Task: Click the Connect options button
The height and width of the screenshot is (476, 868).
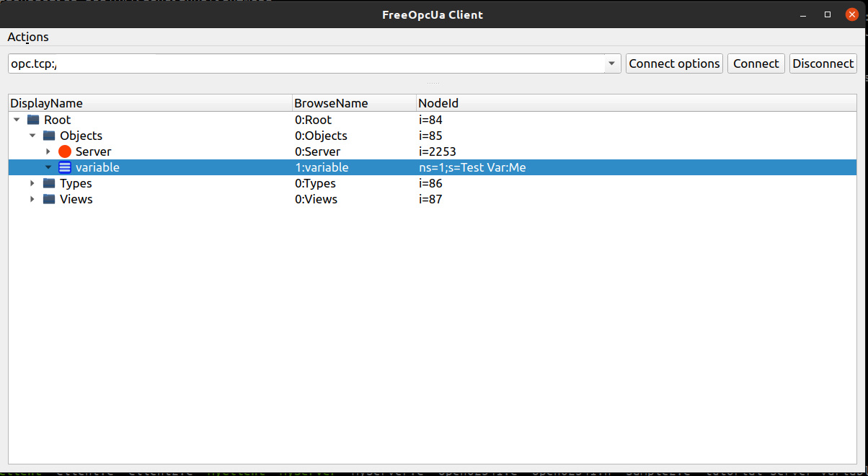Action: pos(674,63)
